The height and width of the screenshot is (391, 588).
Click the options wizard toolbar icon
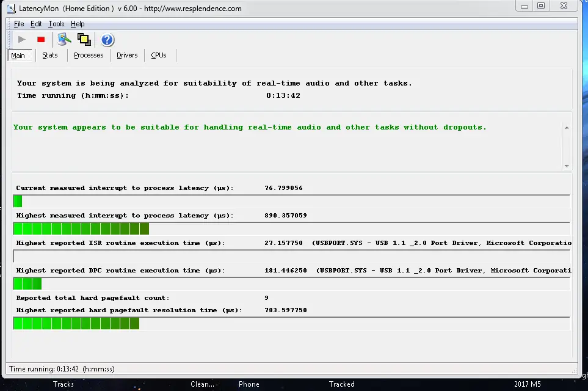point(64,40)
